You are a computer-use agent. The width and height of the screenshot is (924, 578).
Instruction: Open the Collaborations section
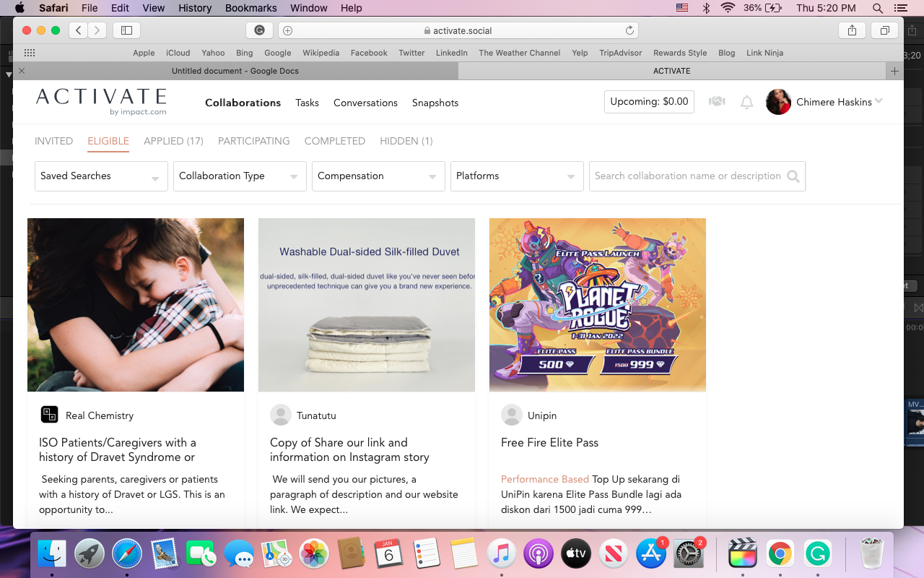(x=243, y=103)
